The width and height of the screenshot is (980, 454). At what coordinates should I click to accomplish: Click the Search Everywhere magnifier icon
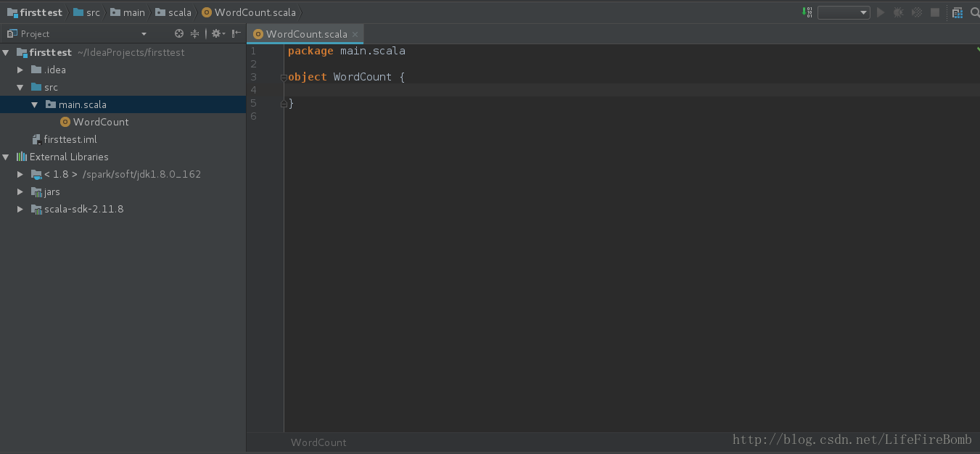pos(974,12)
